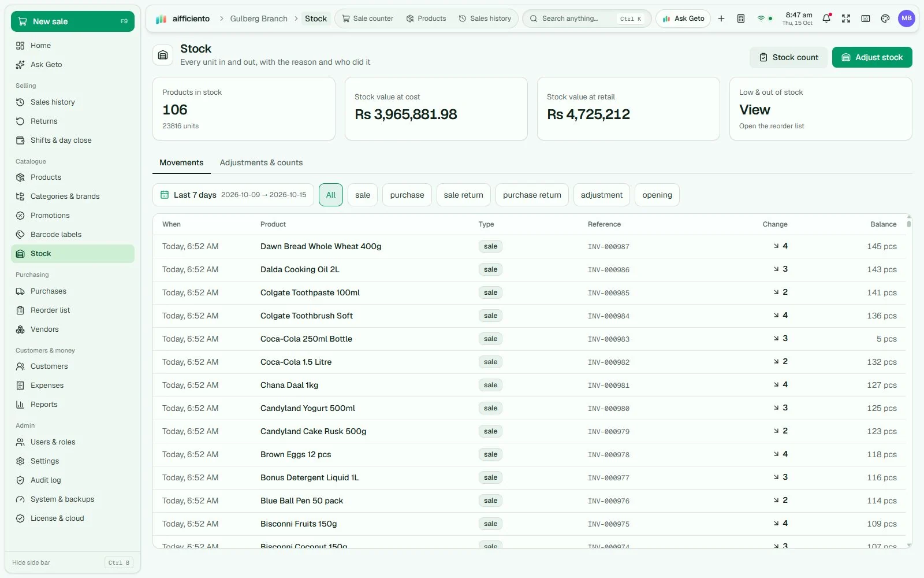Filter movements by purchase return
This screenshot has height=578, width=924.
[532, 195]
